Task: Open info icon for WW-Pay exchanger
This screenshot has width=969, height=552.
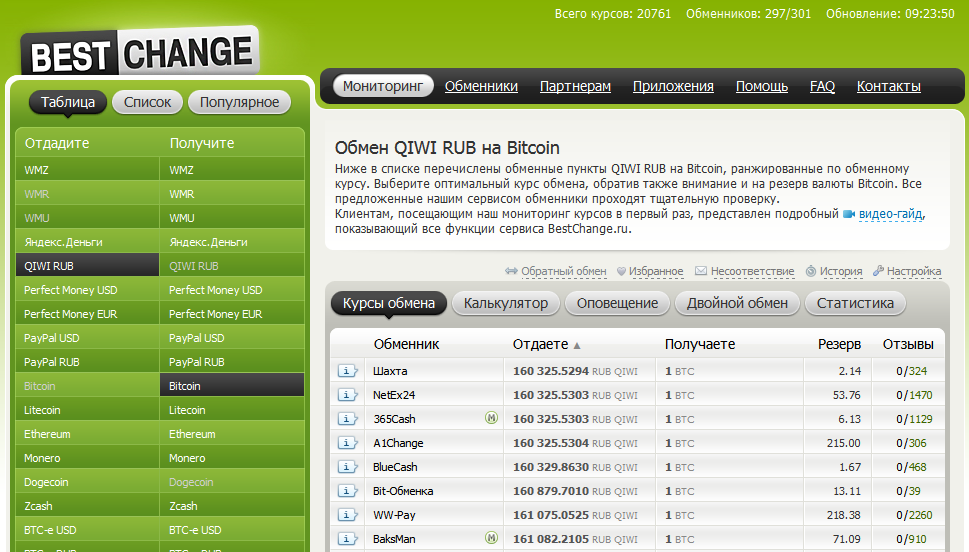Action: pyautogui.click(x=347, y=515)
